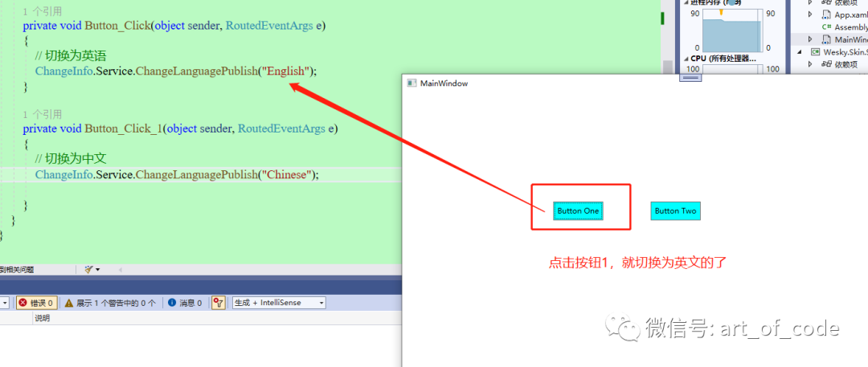Expand the MainWindow.xaml tree node
This screenshot has width=868, height=367.
point(810,39)
